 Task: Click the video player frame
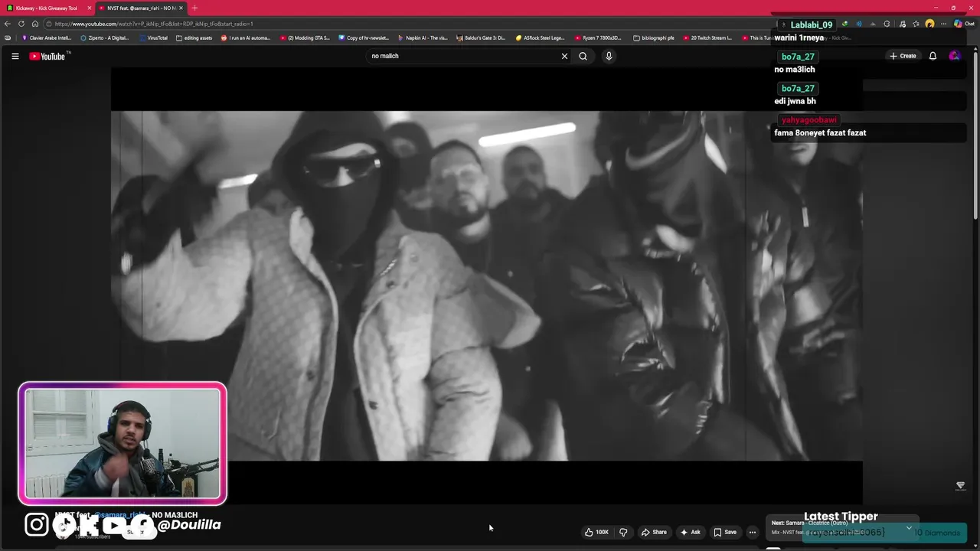point(487,285)
